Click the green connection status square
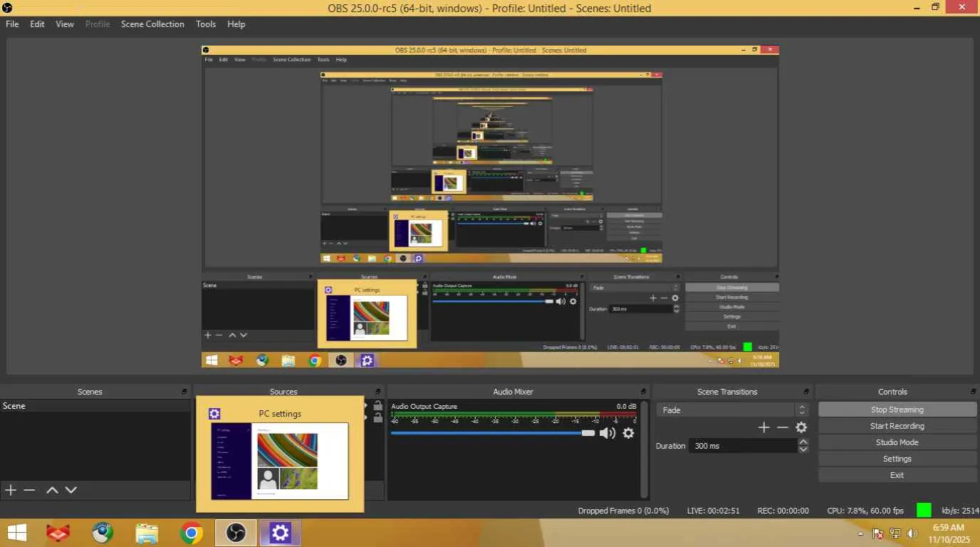This screenshot has width=980, height=547. click(x=924, y=510)
